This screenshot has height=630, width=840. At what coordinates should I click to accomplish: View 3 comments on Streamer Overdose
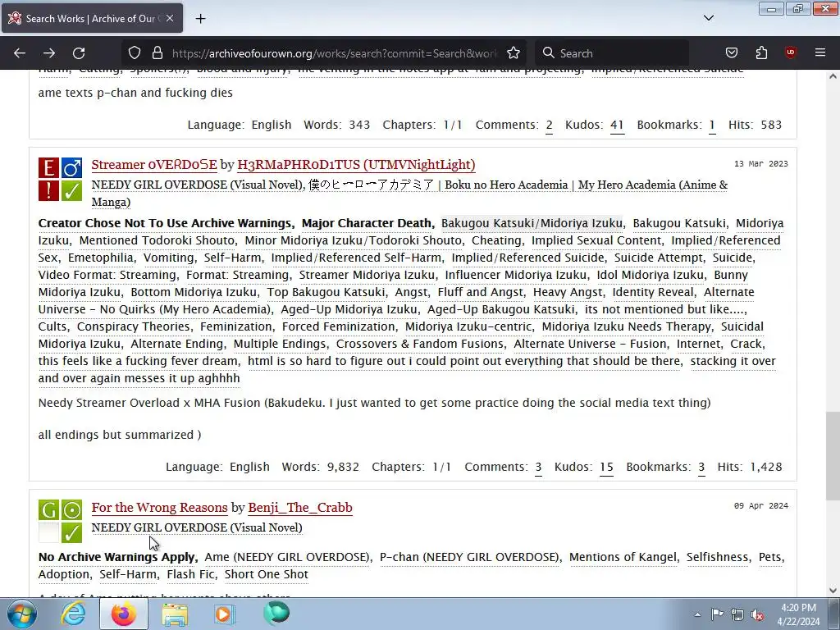click(538, 467)
